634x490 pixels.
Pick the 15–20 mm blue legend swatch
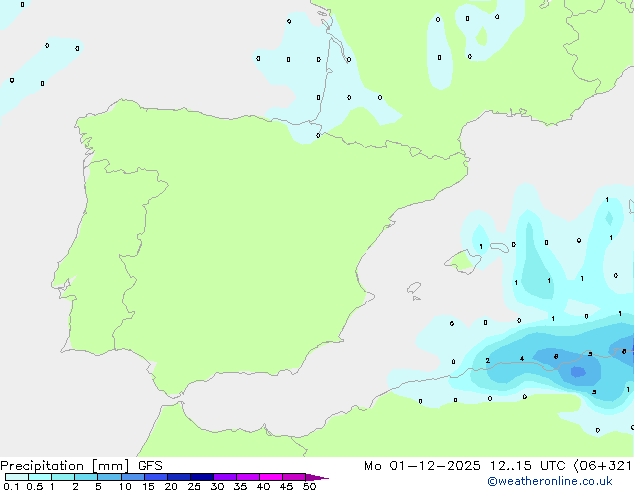coord(156,477)
